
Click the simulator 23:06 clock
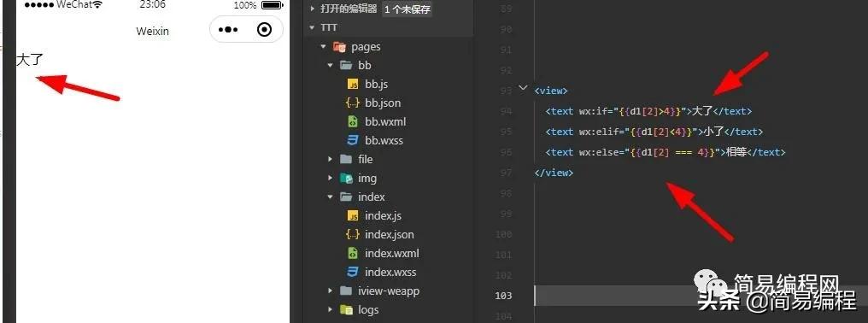pyautogui.click(x=152, y=5)
